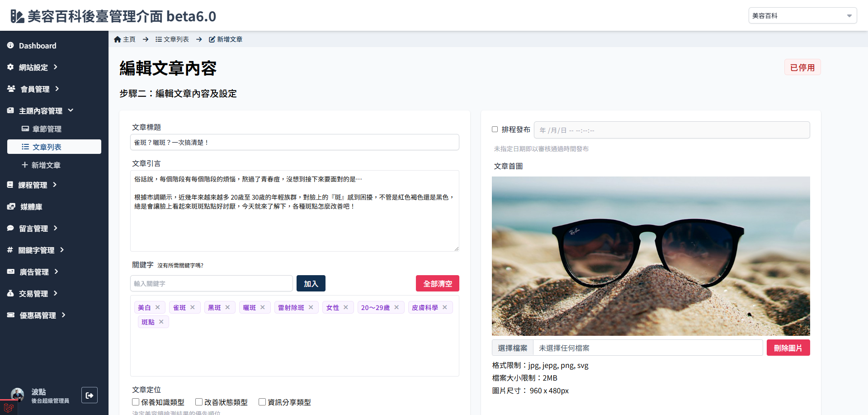Image resolution: width=868 pixels, height=415 pixels.
Task: Click the 媒體庫 images icon
Action: coord(11,206)
